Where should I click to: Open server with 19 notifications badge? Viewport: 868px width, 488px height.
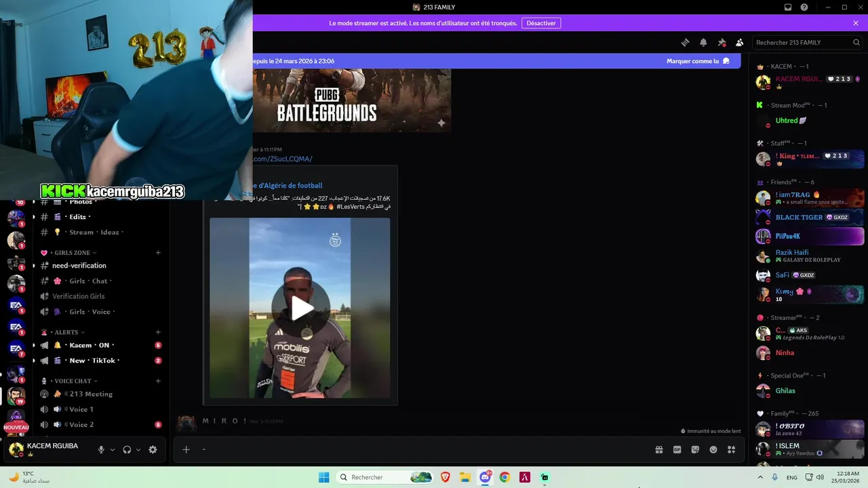(16, 395)
